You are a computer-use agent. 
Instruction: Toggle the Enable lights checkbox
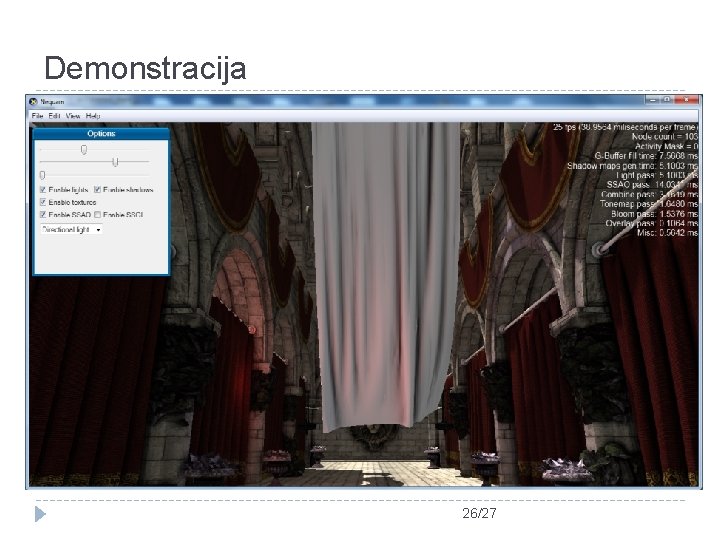(43, 190)
